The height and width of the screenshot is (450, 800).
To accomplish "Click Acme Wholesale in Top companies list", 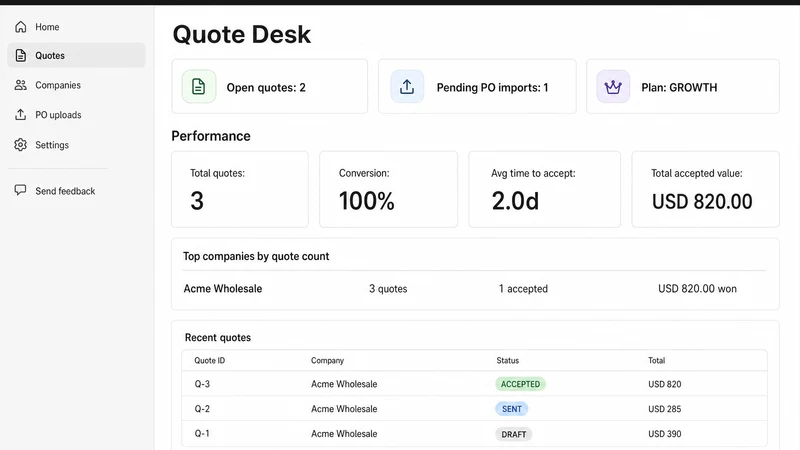I will point(223,289).
